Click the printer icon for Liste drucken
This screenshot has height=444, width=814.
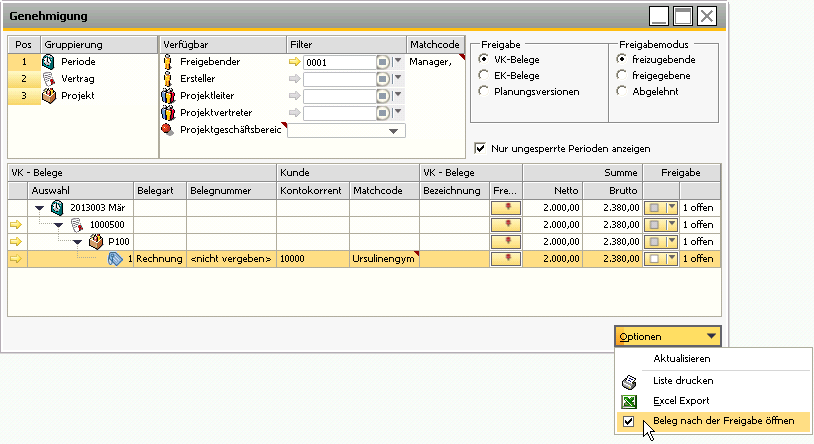click(x=629, y=381)
